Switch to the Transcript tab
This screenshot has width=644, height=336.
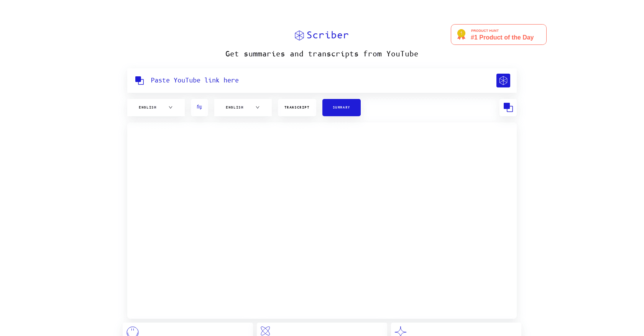[297, 107]
